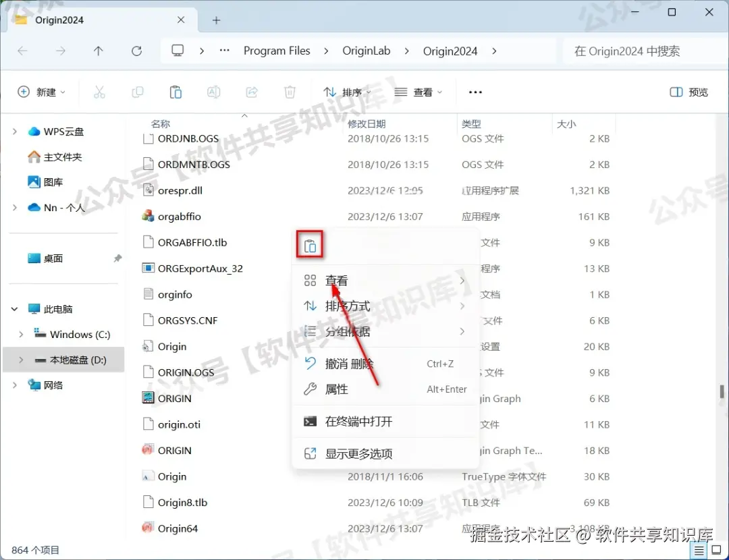Open 分组依据 submenu in context menu

click(385, 331)
